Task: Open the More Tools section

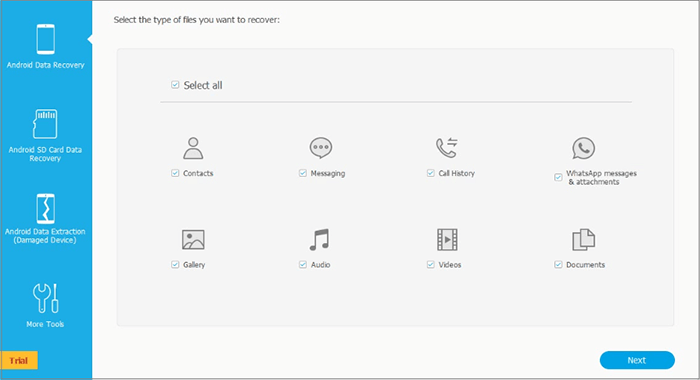Action: (46, 306)
